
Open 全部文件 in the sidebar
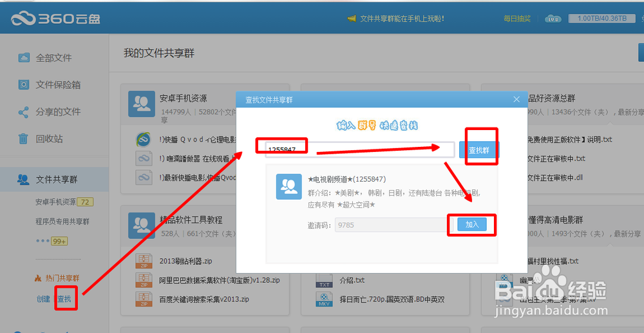click(x=53, y=58)
